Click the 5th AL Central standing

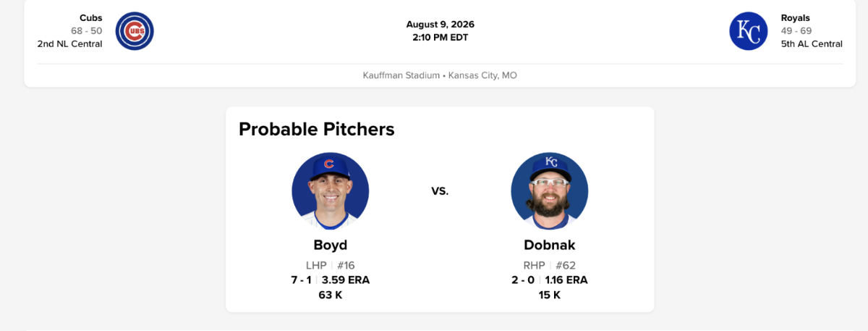(x=812, y=43)
